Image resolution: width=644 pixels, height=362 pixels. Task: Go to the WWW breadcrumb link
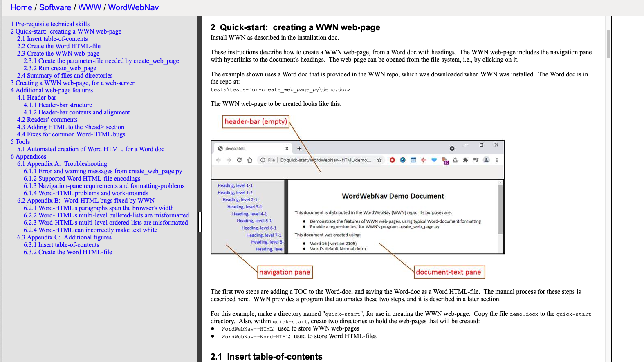90,7
